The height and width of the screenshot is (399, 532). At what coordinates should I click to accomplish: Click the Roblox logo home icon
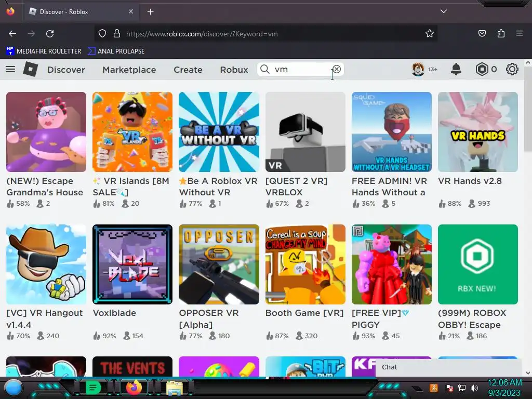[x=31, y=69]
